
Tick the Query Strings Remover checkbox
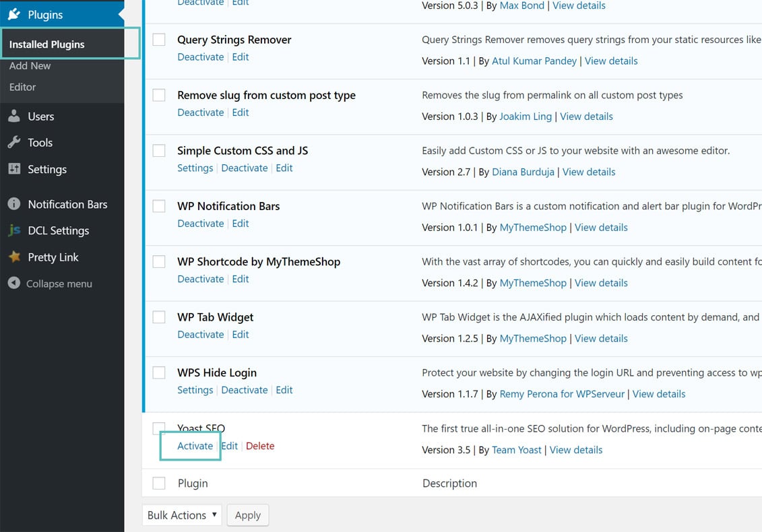pos(158,39)
